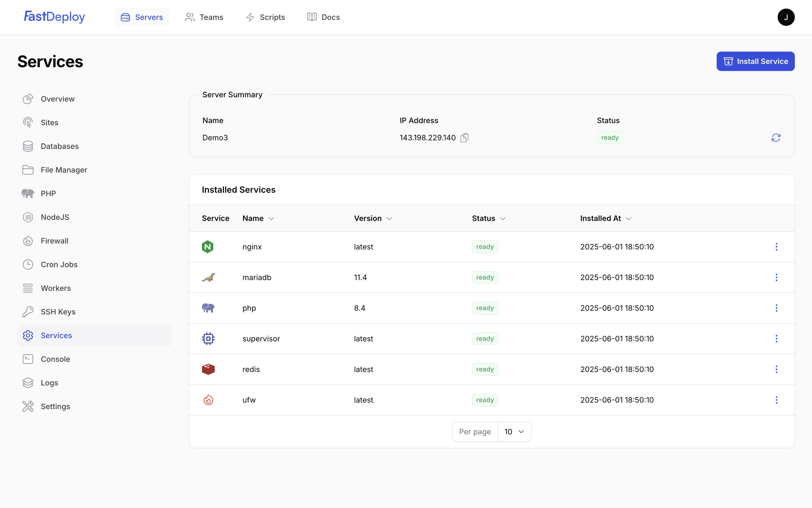
Task: Go to Overview in sidebar
Action: coord(94,99)
